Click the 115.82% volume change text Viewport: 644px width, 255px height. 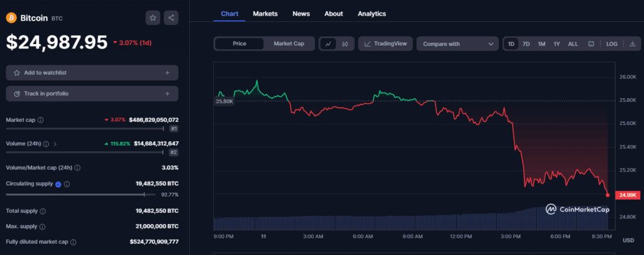click(x=118, y=144)
